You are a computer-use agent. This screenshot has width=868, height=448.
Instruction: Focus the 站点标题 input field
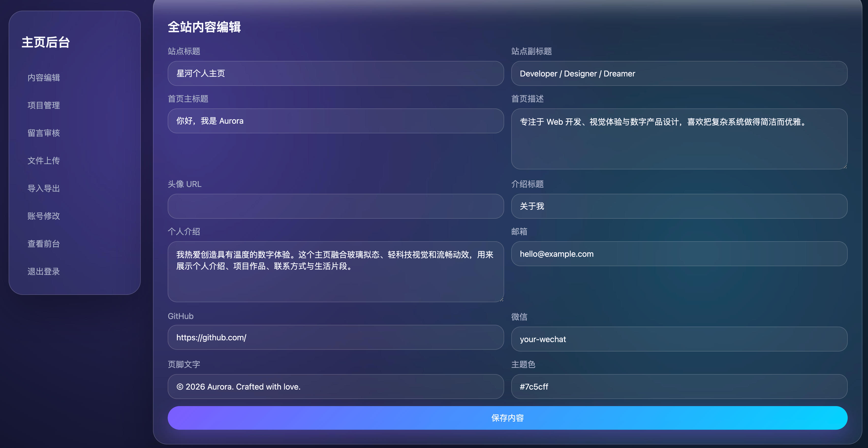click(x=336, y=73)
